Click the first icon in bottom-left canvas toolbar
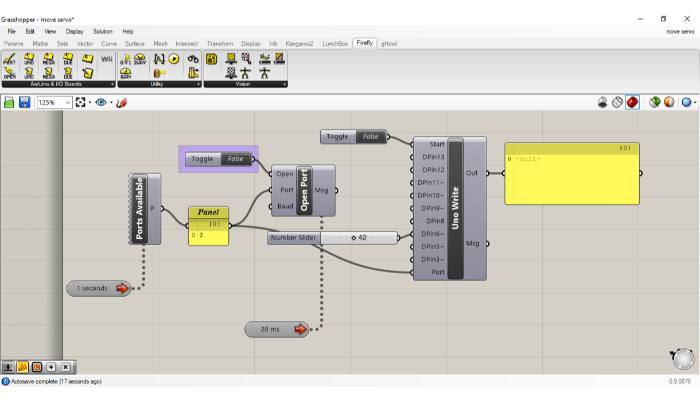The width and height of the screenshot is (700, 400). (x=8, y=367)
